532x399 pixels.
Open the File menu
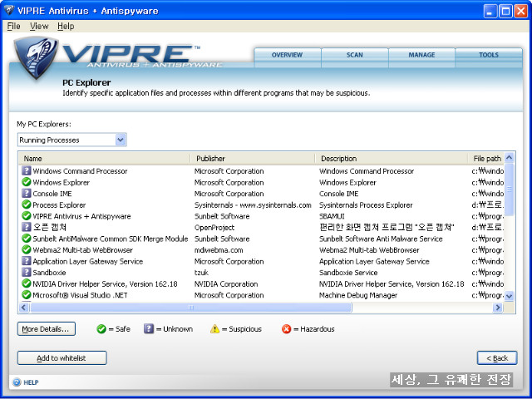[13, 26]
